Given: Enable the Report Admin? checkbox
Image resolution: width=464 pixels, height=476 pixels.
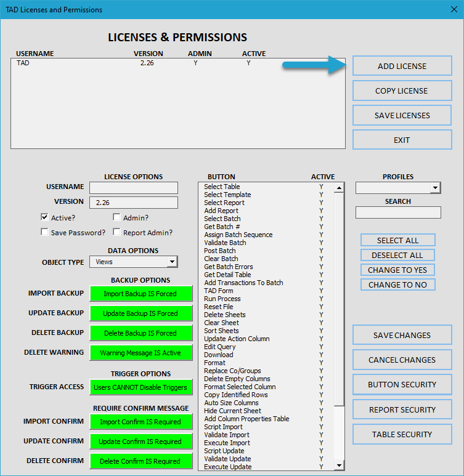Looking at the screenshot, I should point(116,232).
